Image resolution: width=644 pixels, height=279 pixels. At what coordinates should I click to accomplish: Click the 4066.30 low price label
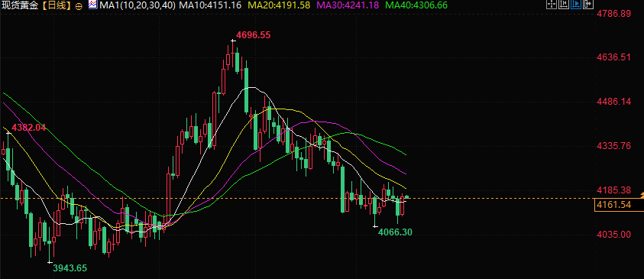[x=395, y=232]
